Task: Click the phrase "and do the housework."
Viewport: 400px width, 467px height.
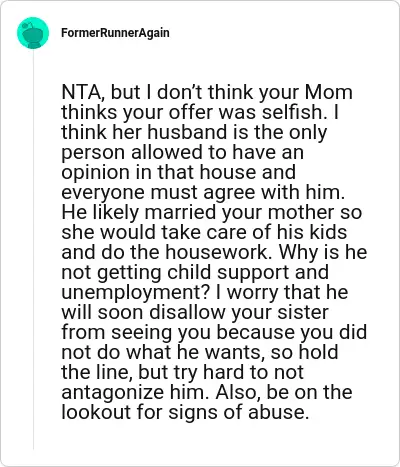Action: pos(167,252)
